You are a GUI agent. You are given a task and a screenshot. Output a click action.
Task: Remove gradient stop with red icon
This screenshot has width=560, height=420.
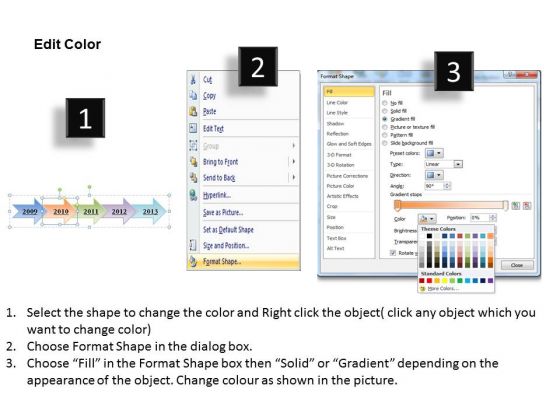[x=527, y=206]
